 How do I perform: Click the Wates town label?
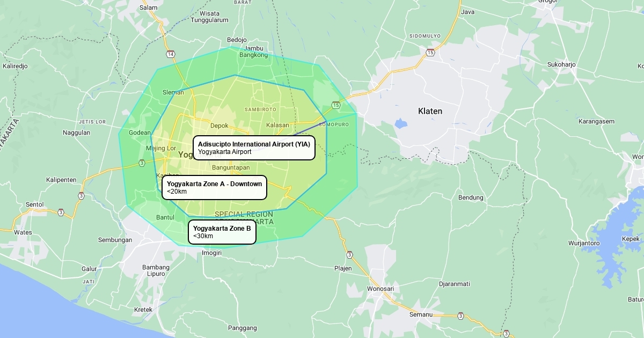point(23,232)
